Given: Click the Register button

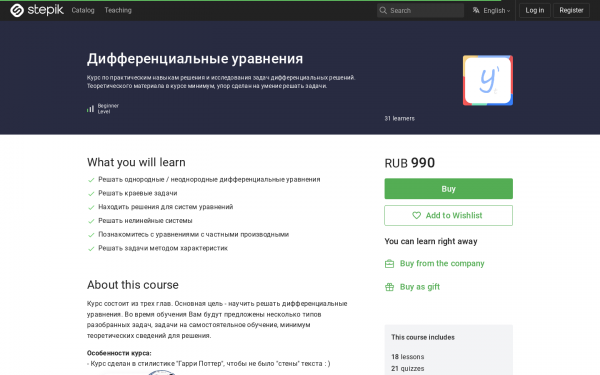Looking at the screenshot, I should 571,10.
